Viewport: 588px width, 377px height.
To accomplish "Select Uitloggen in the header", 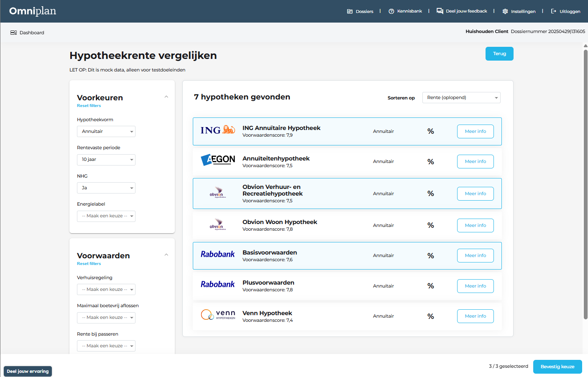I will click(565, 11).
